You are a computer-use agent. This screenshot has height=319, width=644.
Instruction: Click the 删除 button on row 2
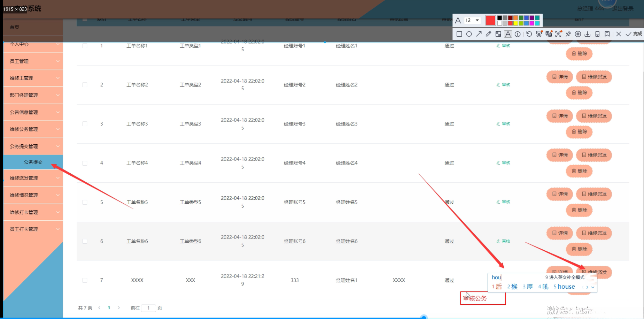(x=579, y=93)
